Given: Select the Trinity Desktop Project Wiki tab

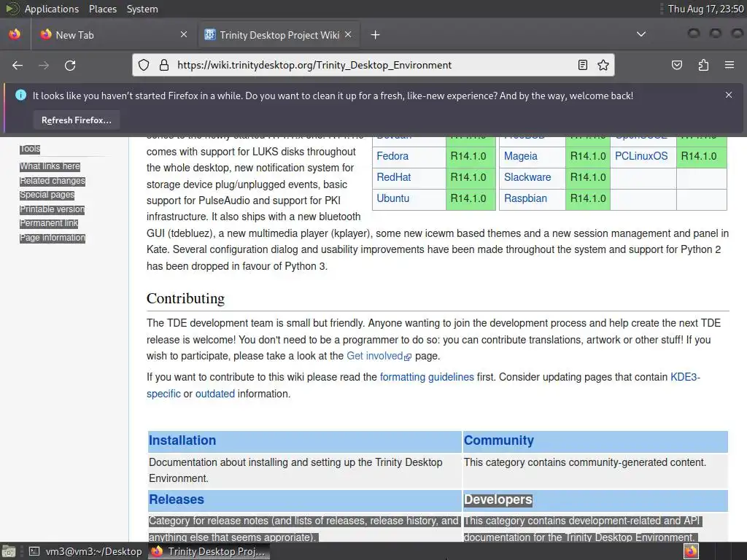Looking at the screenshot, I should (x=279, y=35).
